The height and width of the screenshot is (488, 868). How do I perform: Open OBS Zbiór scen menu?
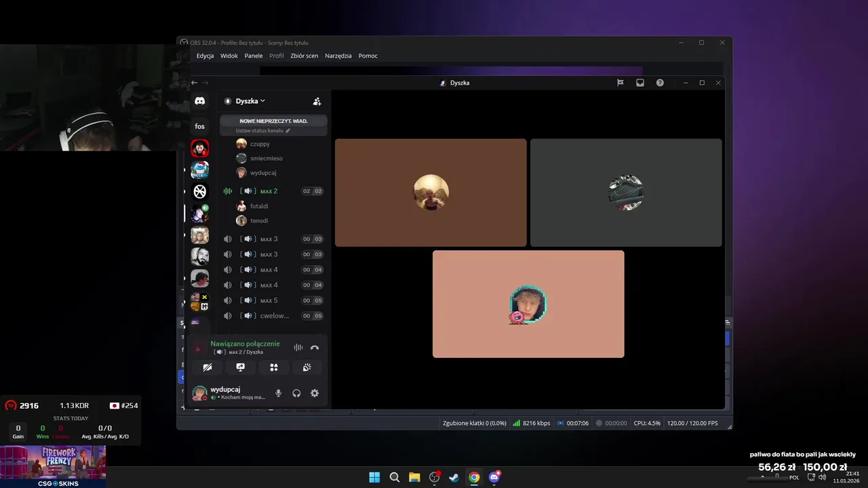304,56
